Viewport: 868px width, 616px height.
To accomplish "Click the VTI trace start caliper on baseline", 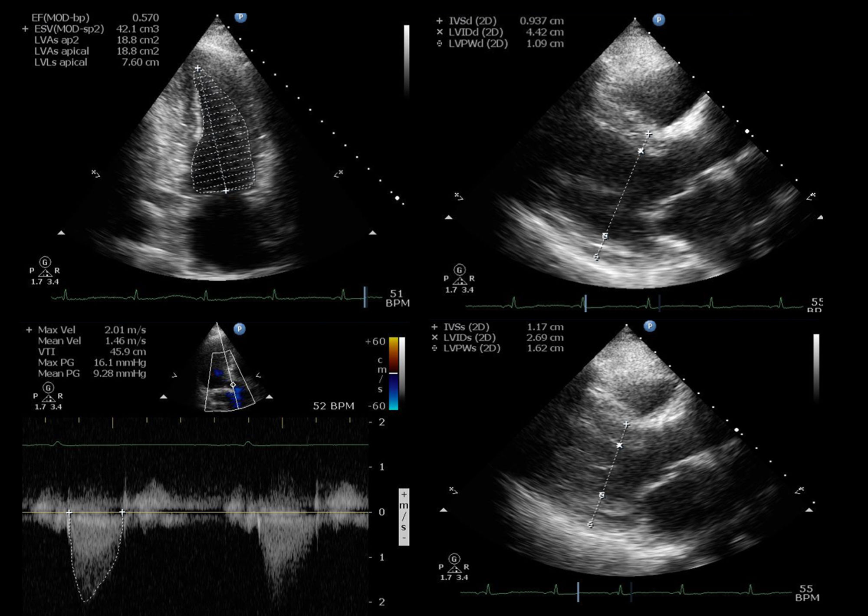I will pos(69,513).
